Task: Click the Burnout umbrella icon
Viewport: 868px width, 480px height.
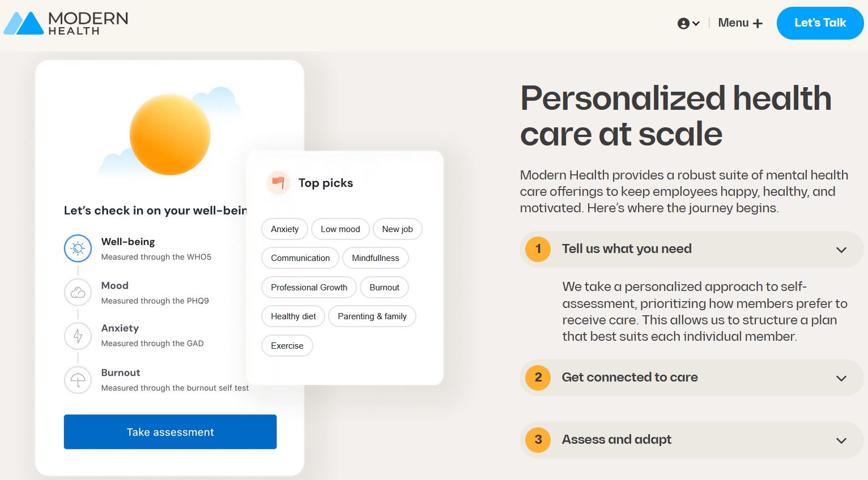Action: coord(78,380)
